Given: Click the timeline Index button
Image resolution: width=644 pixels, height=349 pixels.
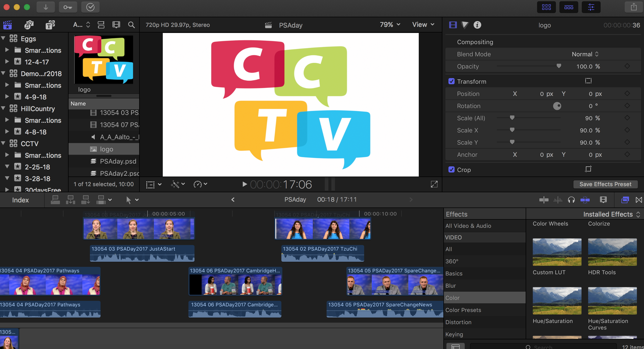Looking at the screenshot, I should coord(20,200).
